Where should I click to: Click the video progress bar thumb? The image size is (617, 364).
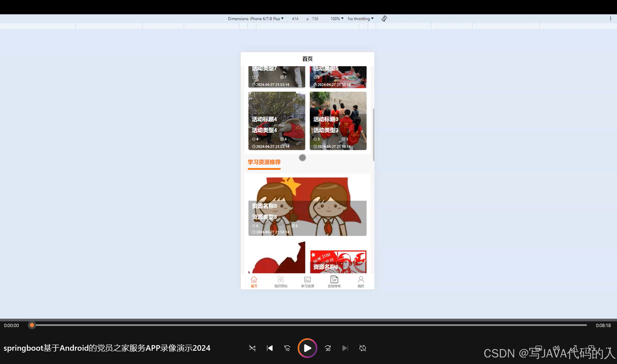32,325
